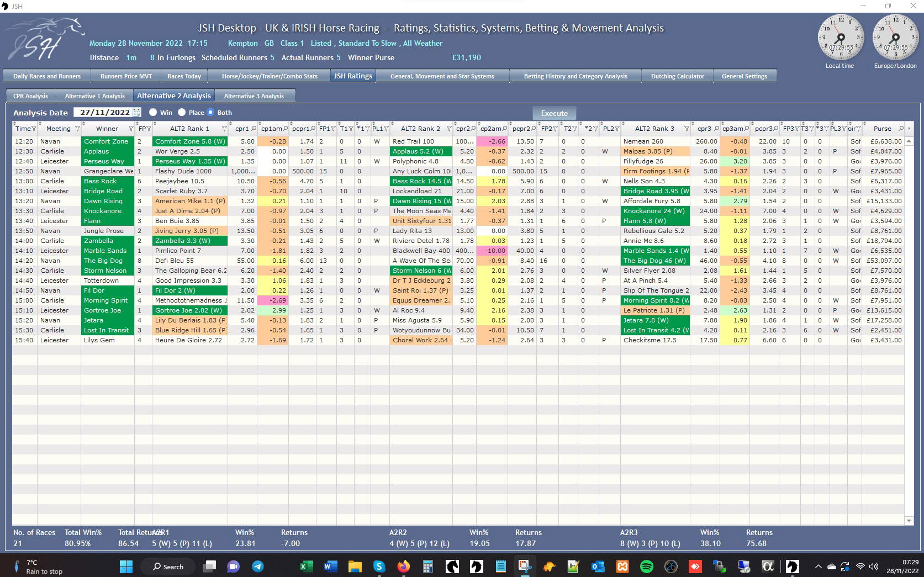Open Skype from the taskbar

pos(379,566)
